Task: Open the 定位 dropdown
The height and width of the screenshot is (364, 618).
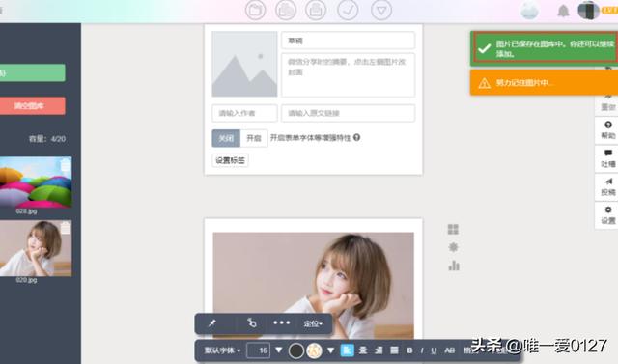Action: (313, 323)
